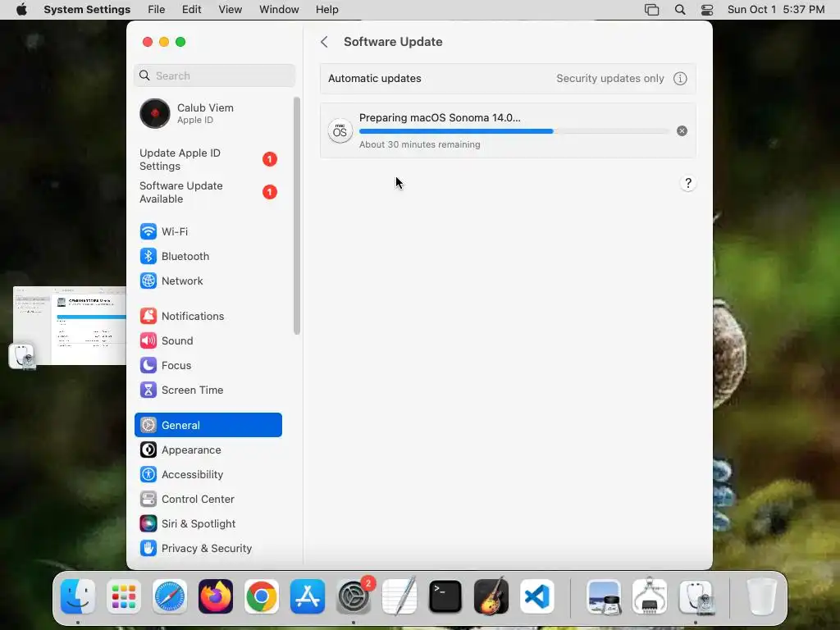
Task: Open GarageBand from the Dock
Action: (491, 596)
